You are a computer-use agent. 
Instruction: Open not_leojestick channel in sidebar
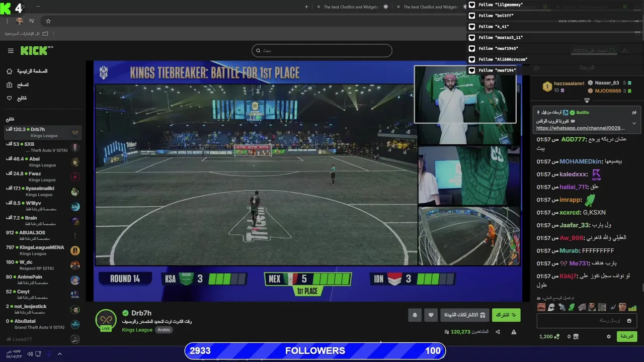click(x=42, y=309)
